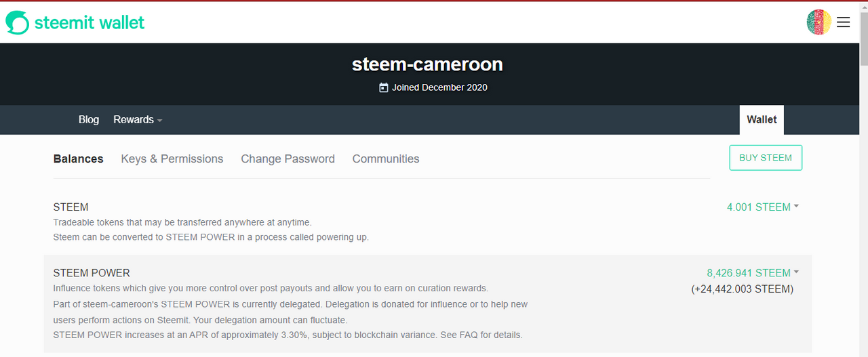The image size is (868, 357).
Task: Select the Keys & Permissions tab
Action: 172,159
